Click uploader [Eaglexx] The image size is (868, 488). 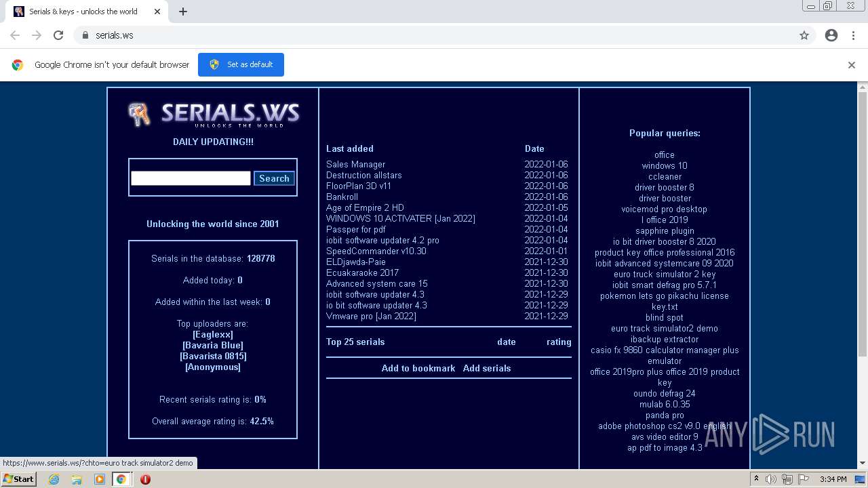[213, 334]
